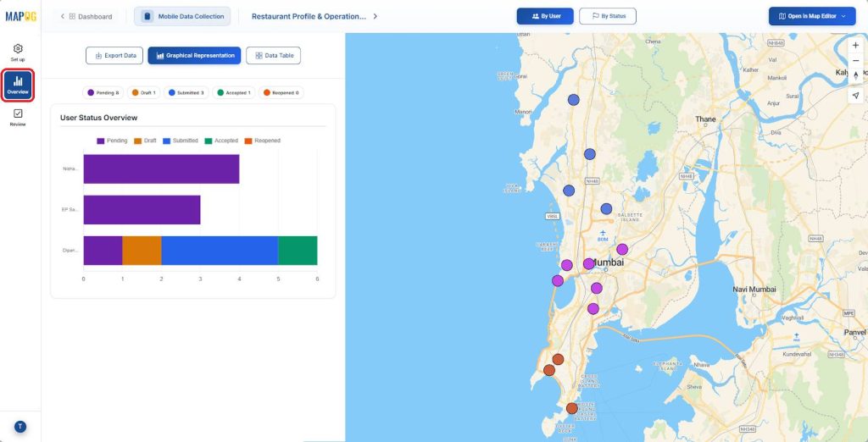
Task: Toggle Pending series in chart legend
Action: tap(112, 141)
